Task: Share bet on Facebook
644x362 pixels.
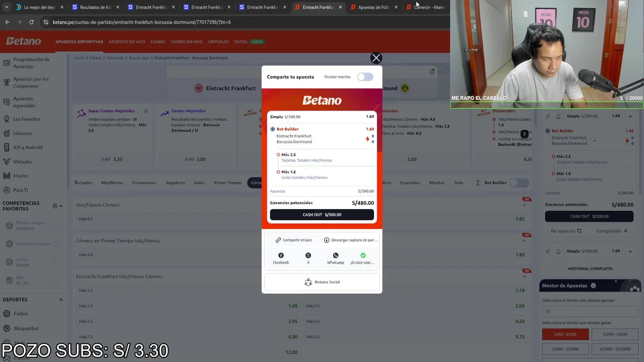Action: coord(281,258)
